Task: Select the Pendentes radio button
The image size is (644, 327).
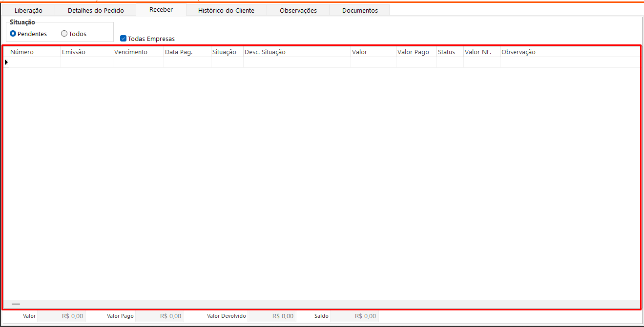Action: click(13, 34)
